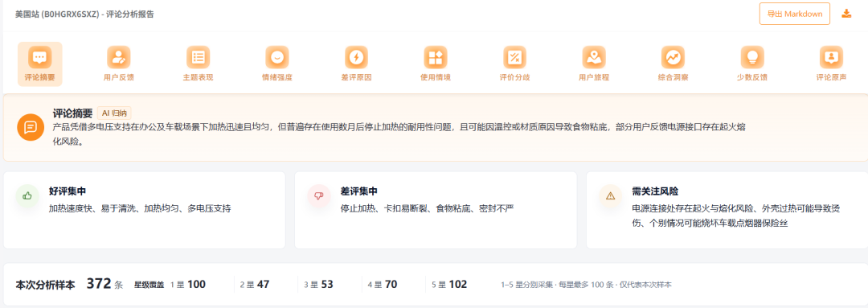Open the 评论摘要 tab icon
868x308 pixels.
40,57
